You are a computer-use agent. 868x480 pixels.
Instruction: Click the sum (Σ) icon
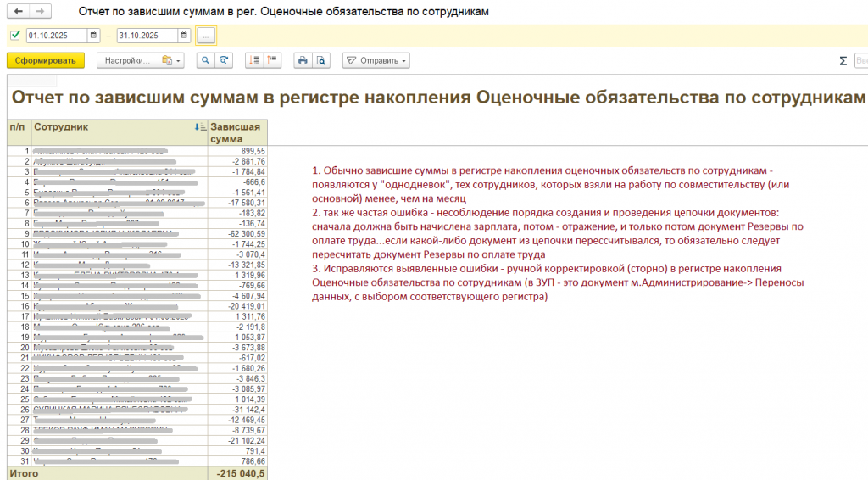tap(843, 61)
